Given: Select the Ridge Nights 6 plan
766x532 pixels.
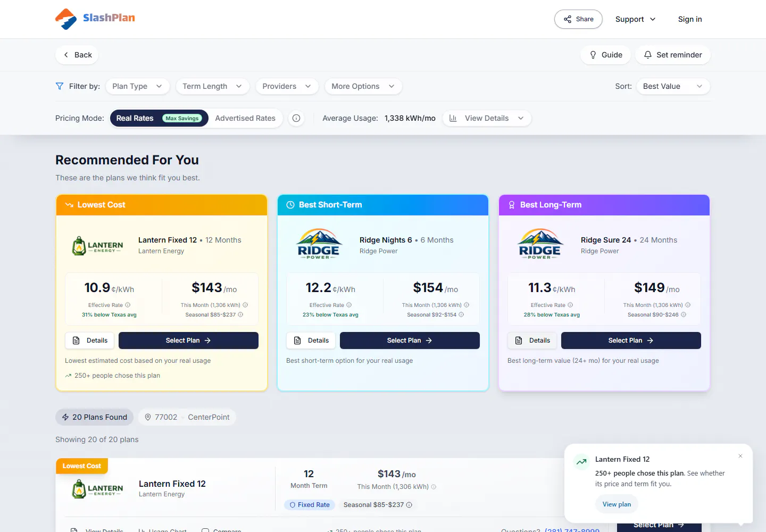Looking at the screenshot, I should pyautogui.click(x=410, y=340).
